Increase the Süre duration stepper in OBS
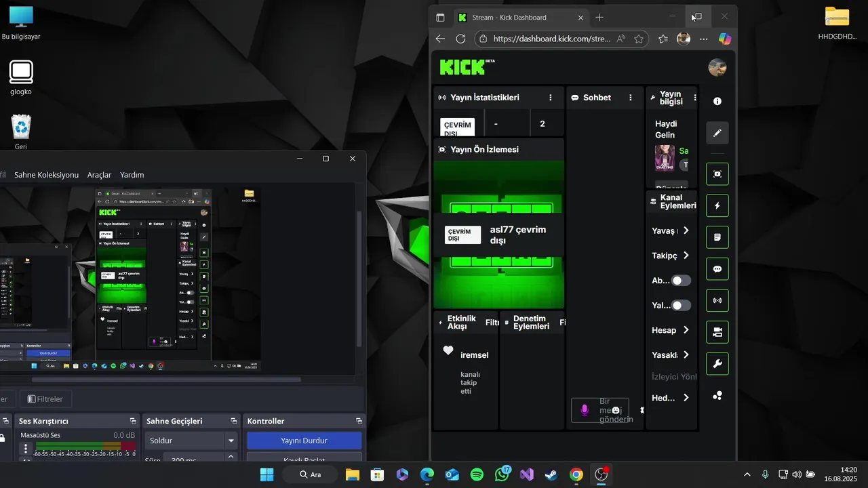The height and width of the screenshot is (488, 868). (x=231, y=456)
